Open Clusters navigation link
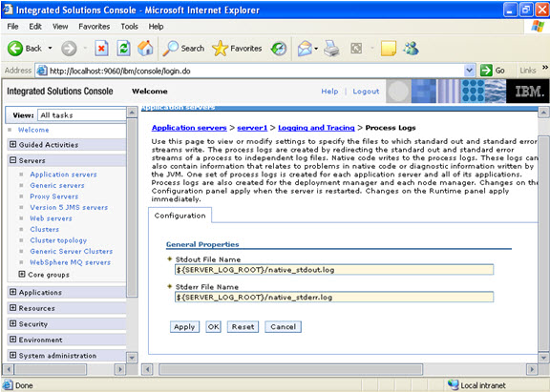Image resolution: width=550 pixels, height=392 pixels. point(44,230)
